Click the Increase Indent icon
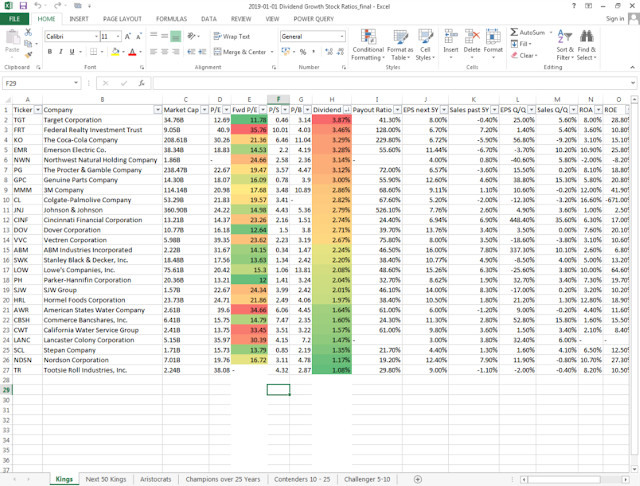 pos(202,52)
